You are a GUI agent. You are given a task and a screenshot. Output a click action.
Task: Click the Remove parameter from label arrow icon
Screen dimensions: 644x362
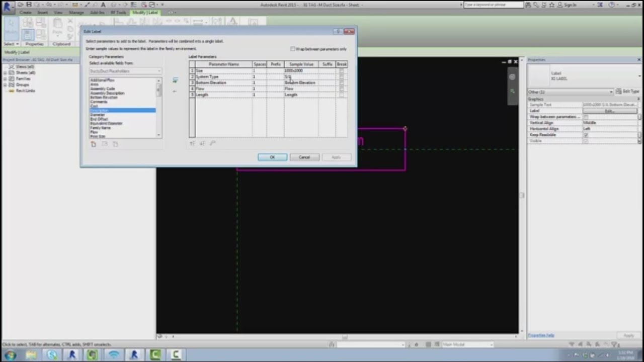click(x=175, y=90)
